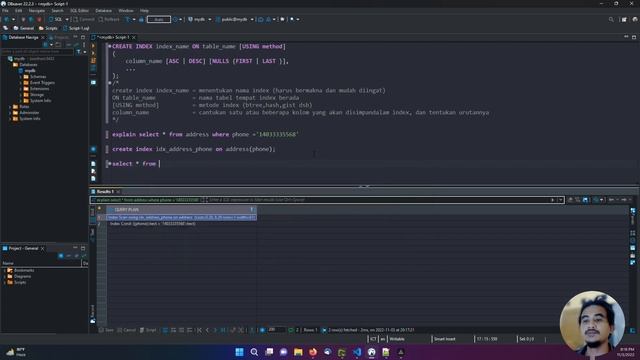
Task: Select the Scripts folder in Project panel
Action: click(x=17, y=282)
